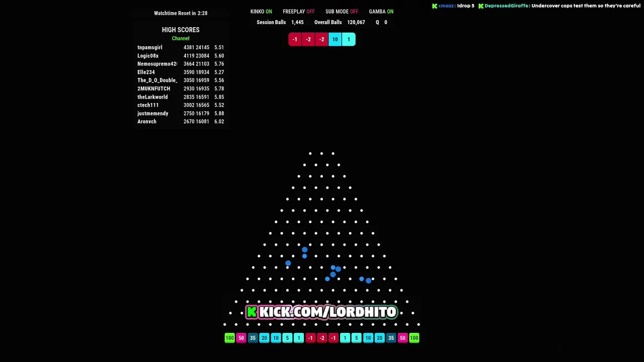
Task: Click the left 1 bucket in bottom row
Action: (299, 338)
